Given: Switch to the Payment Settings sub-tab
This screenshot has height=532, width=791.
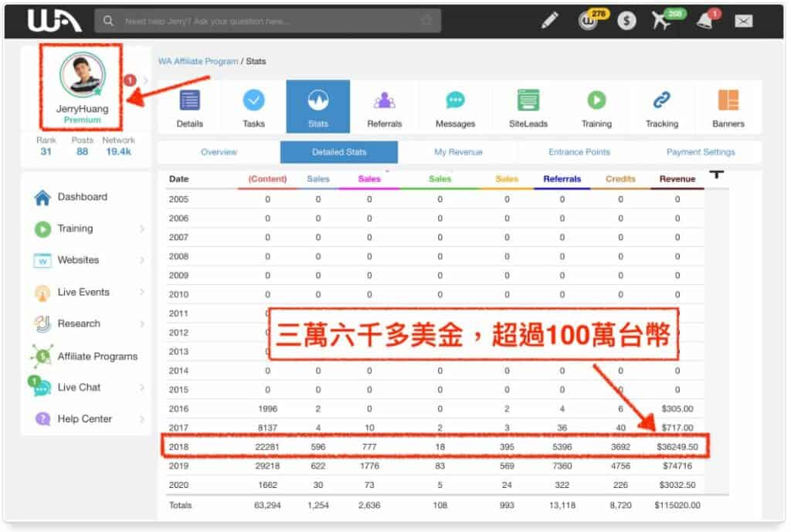Looking at the screenshot, I should tap(701, 152).
